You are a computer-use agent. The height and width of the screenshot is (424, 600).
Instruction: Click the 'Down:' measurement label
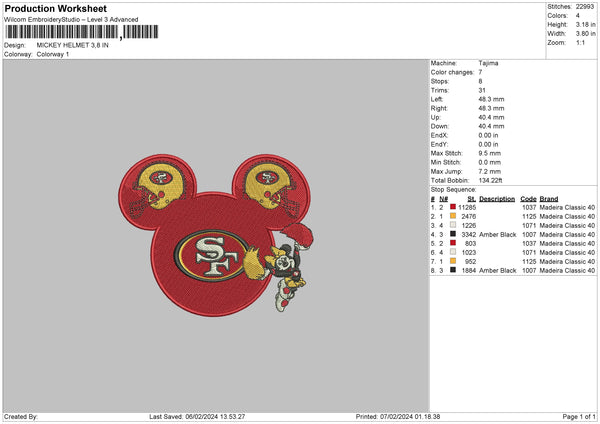440,126
